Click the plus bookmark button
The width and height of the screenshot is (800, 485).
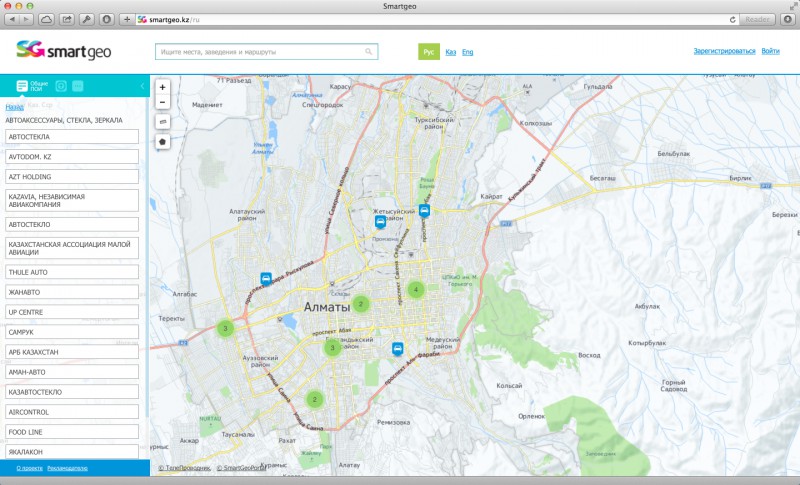coord(127,19)
